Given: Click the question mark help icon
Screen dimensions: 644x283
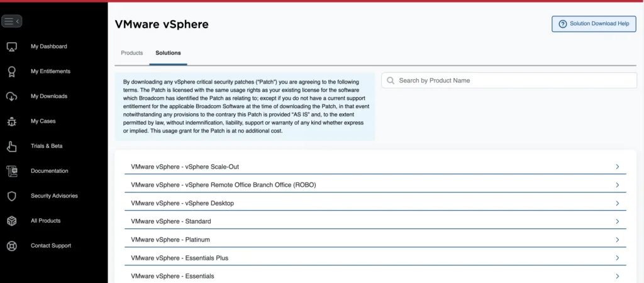Looking at the screenshot, I should click(563, 24).
